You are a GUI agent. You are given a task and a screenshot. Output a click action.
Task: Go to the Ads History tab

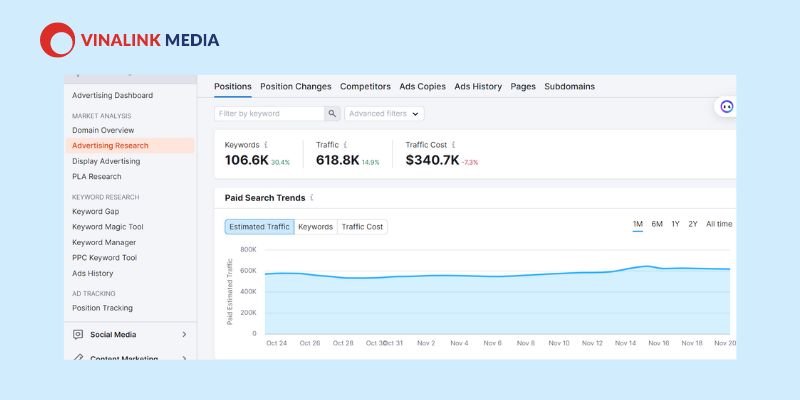[x=478, y=87]
